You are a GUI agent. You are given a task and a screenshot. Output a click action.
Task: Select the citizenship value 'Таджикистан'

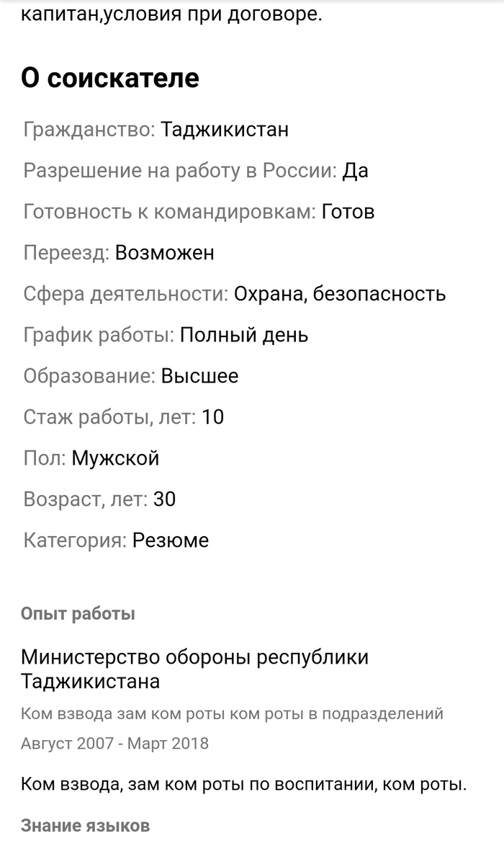225,130
